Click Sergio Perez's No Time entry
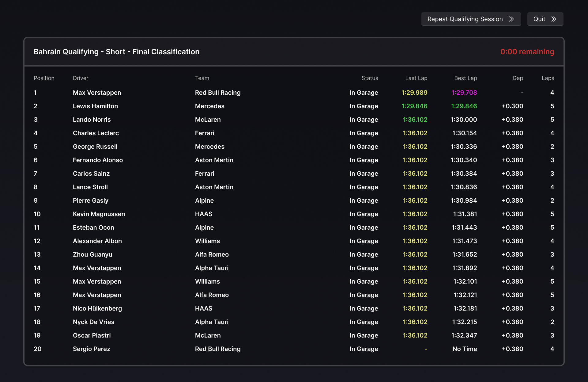 click(x=464, y=349)
